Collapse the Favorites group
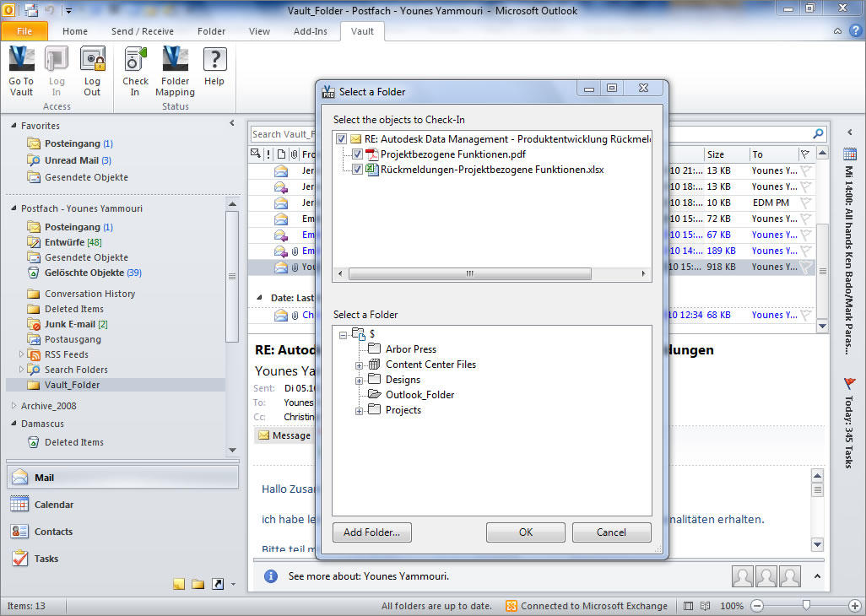Screen dimensions: 866x616 pos(14,126)
